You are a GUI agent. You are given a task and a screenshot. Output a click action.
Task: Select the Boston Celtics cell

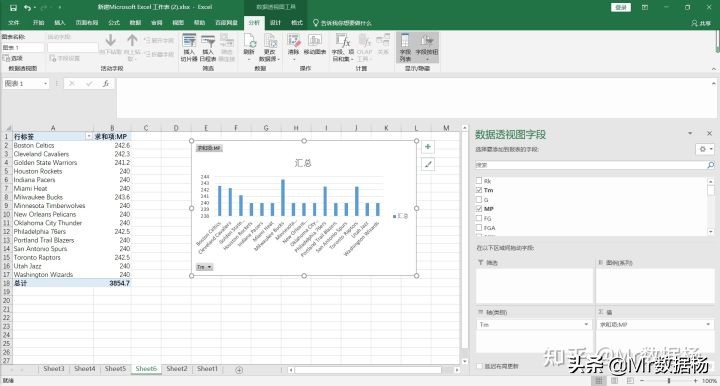[x=53, y=145]
